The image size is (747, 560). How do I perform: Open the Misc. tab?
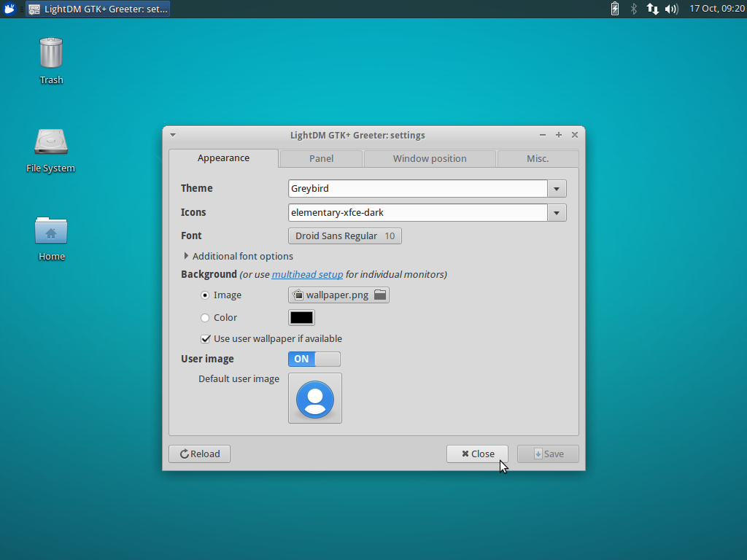pos(538,158)
